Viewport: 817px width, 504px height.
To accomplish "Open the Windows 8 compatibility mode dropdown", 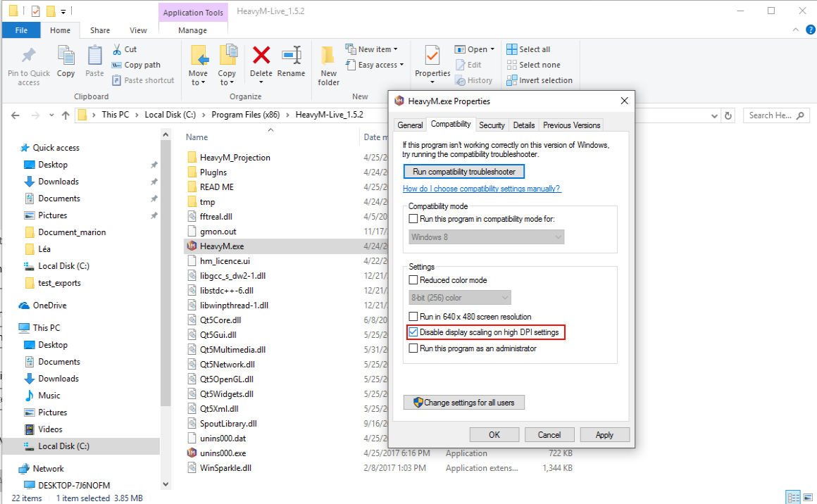I will 486,237.
